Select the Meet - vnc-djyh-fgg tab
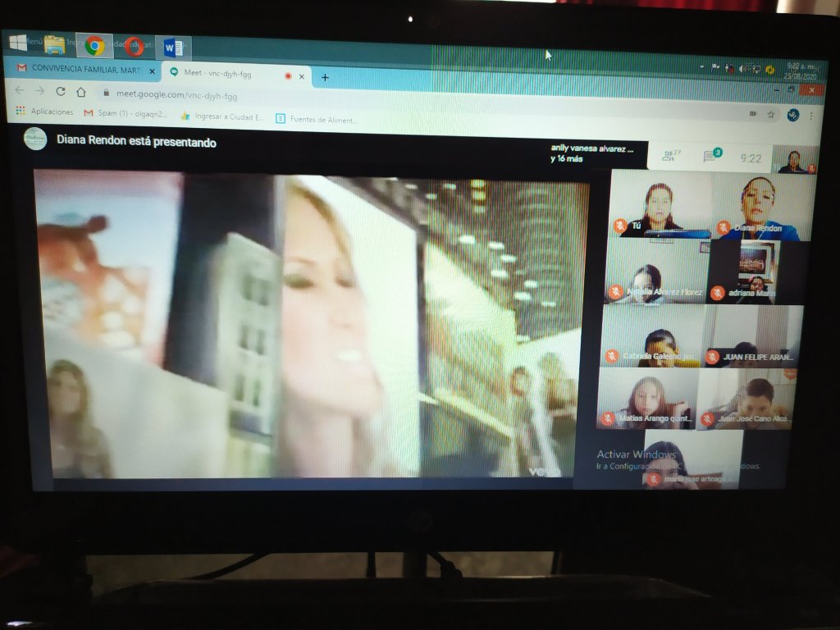This screenshot has width=840, height=630. 221,74
